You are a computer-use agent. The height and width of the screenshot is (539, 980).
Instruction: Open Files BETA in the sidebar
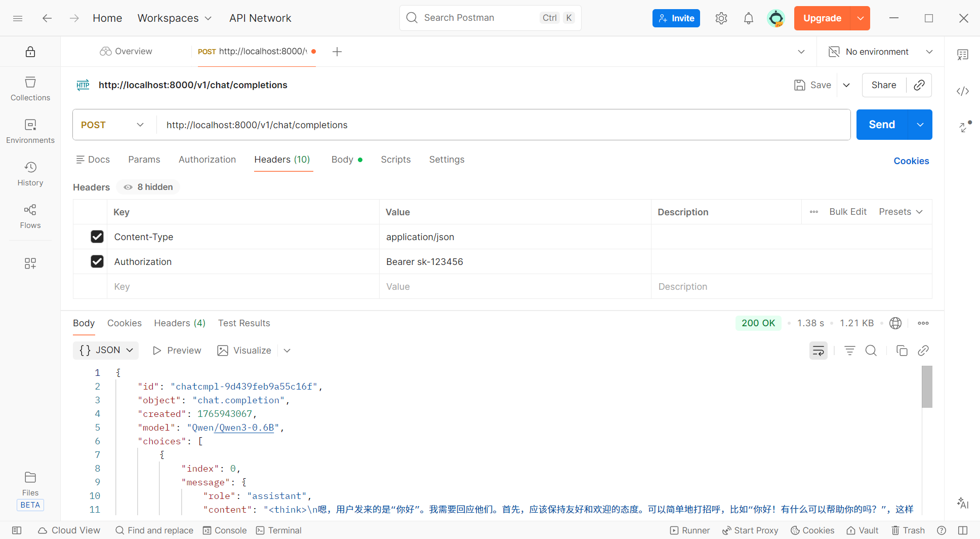[x=30, y=490]
